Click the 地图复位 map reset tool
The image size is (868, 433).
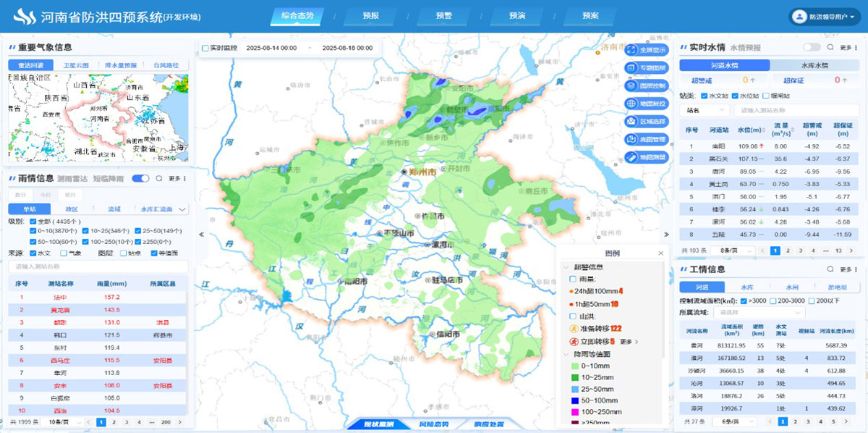(645, 104)
